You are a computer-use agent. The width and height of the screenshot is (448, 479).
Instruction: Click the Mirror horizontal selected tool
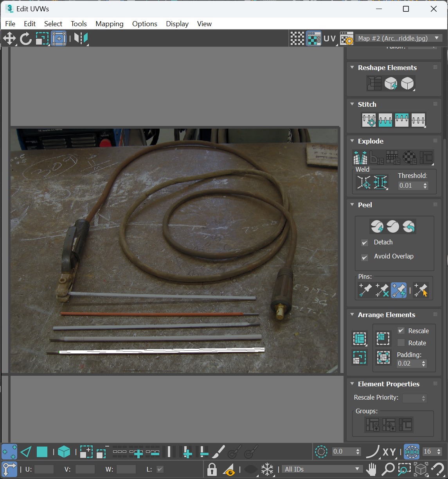[81, 38]
